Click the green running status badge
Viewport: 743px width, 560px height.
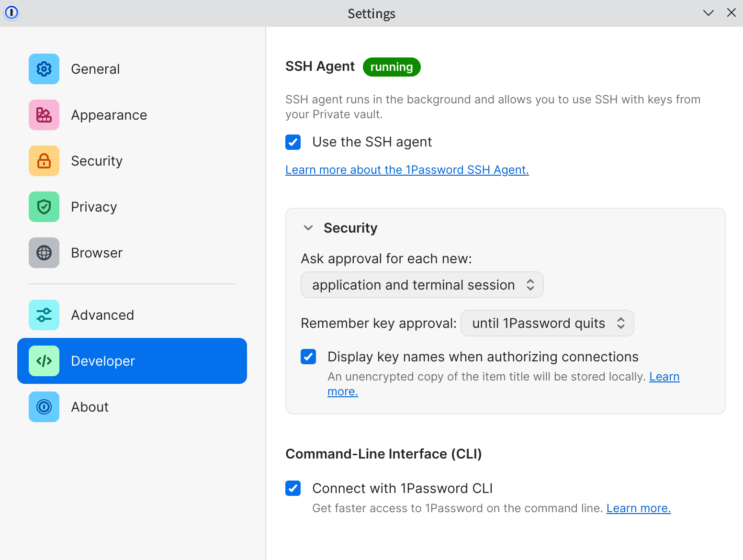392,67
